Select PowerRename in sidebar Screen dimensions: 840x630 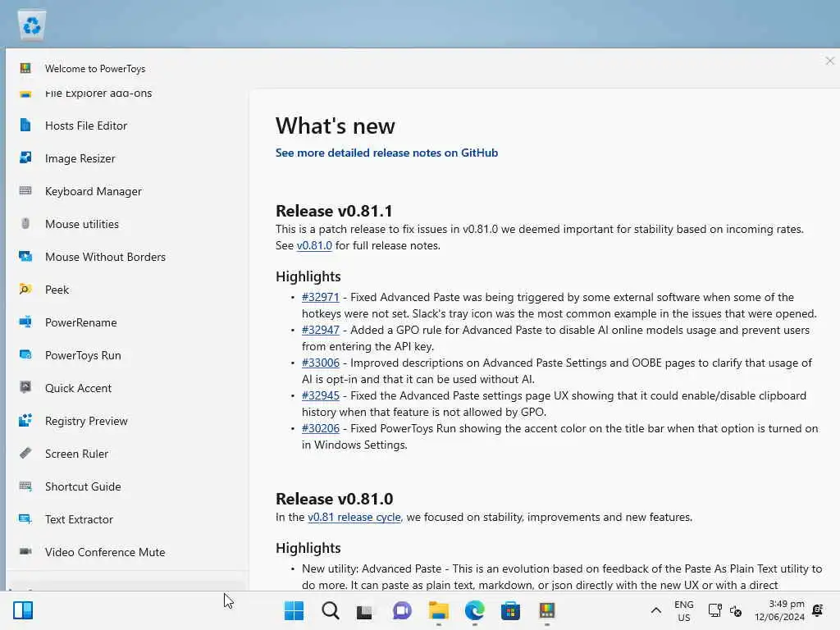point(127,322)
